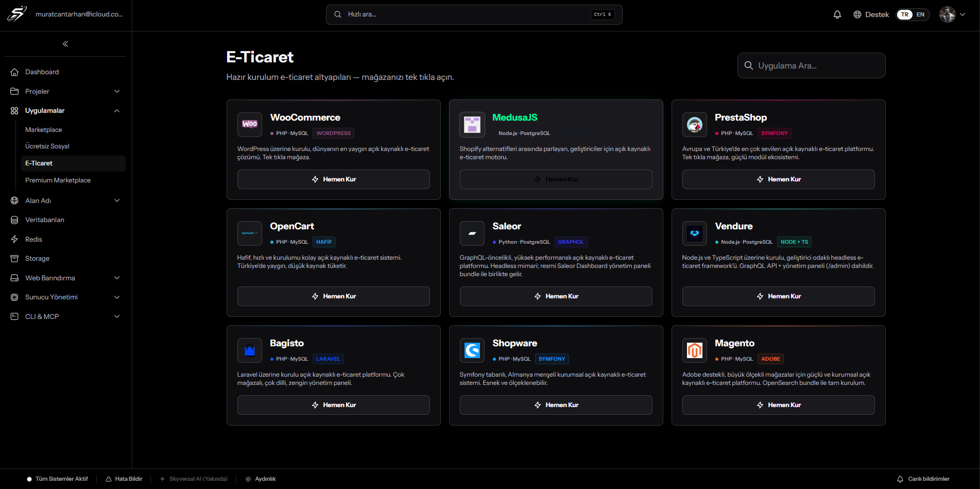The height and width of the screenshot is (489, 980).
Task: Click the Saleor app logo
Action: pyautogui.click(x=472, y=233)
